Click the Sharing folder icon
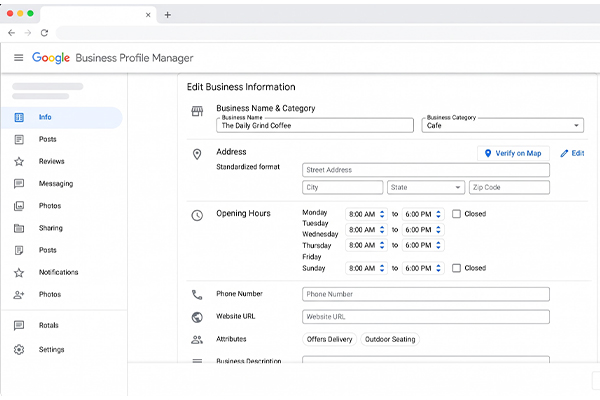600x400 pixels. click(19, 228)
